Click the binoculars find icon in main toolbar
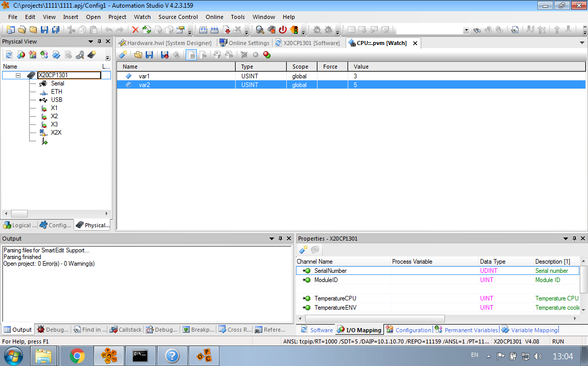Viewport: 588px width, 366px height. [477, 30]
